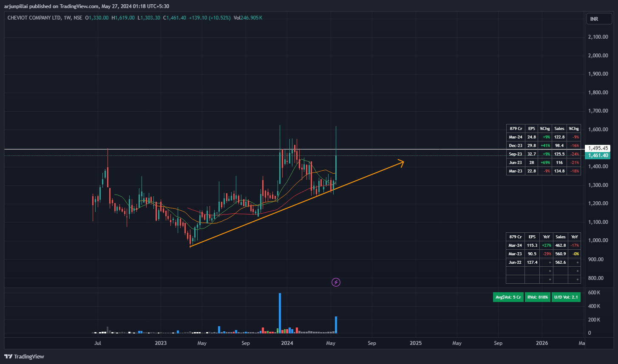Click the +41% EPS change cell

[x=545, y=145]
